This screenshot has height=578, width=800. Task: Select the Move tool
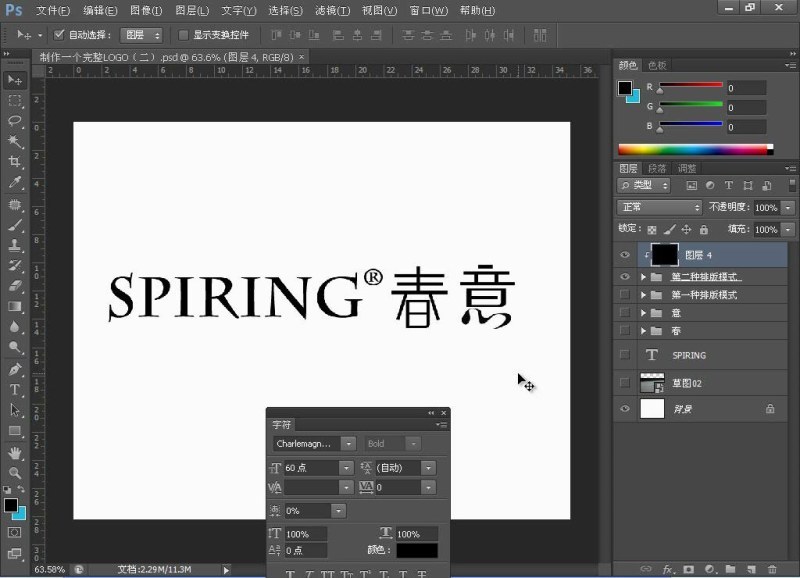14,81
